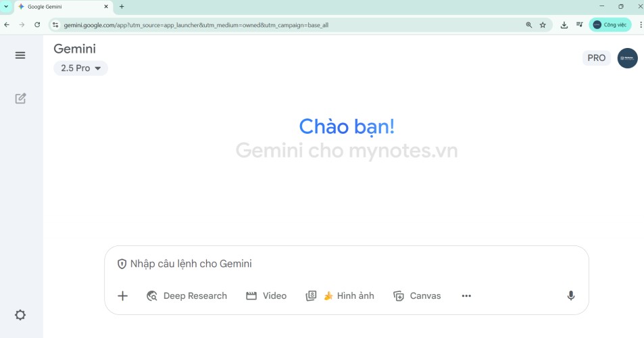Toggle the Deep Research tool
This screenshot has height=338, width=644.
pyautogui.click(x=187, y=296)
